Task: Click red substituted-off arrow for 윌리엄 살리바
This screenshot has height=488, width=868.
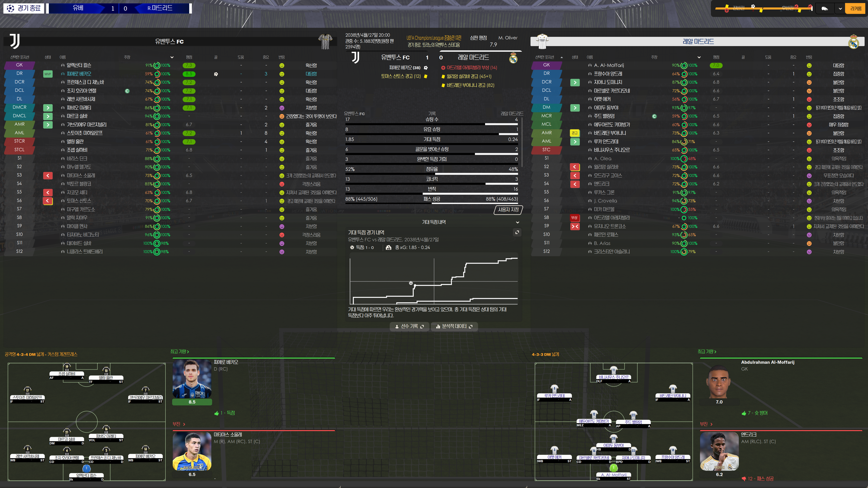Action: pyautogui.click(x=575, y=167)
